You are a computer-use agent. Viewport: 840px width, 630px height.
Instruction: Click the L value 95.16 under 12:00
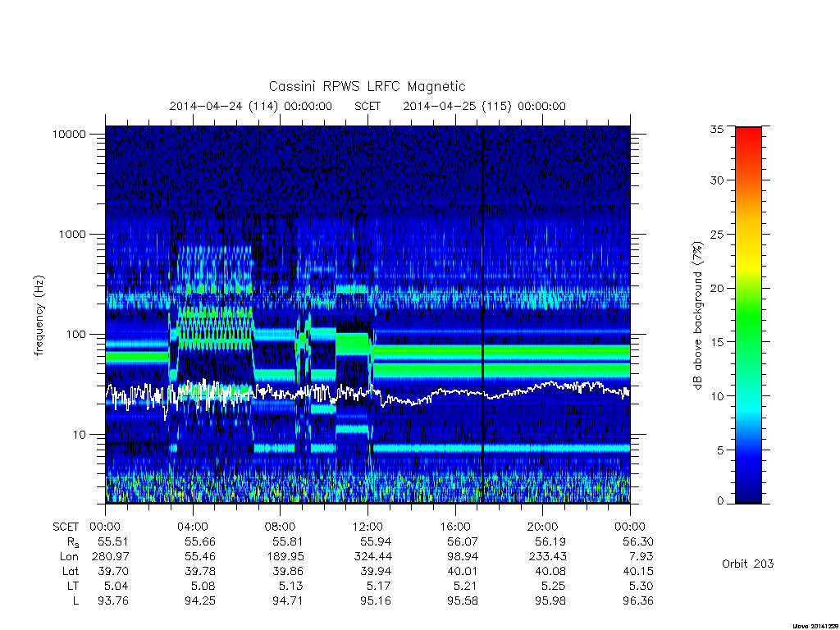coord(376,600)
